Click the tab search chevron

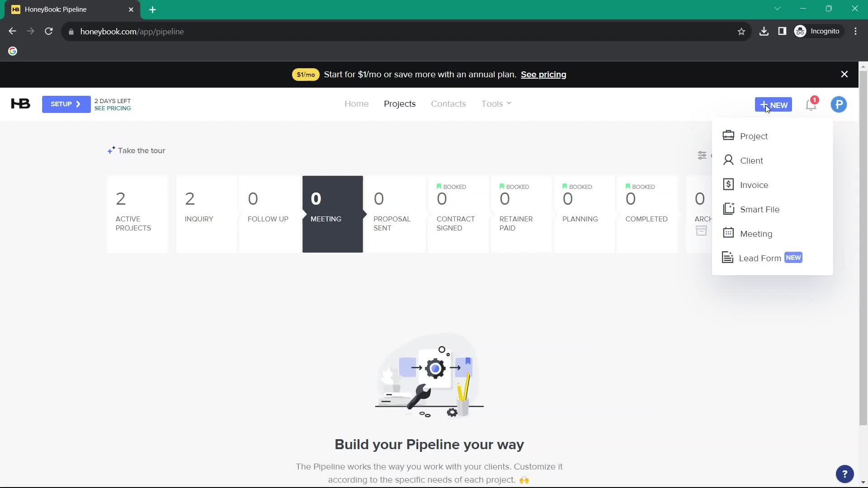pyautogui.click(x=777, y=9)
